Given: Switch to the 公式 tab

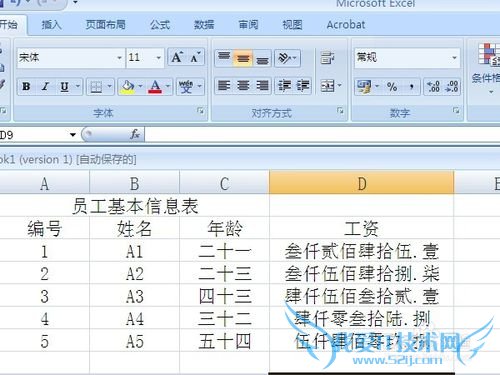Looking at the screenshot, I should click(160, 25).
